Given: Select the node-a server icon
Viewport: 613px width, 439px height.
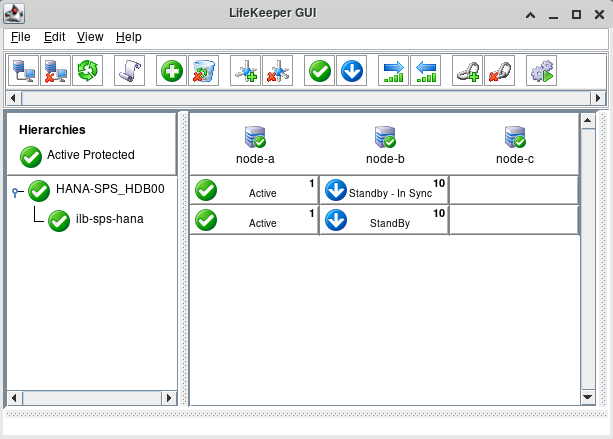Looking at the screenshot, I should coord(255,137).
